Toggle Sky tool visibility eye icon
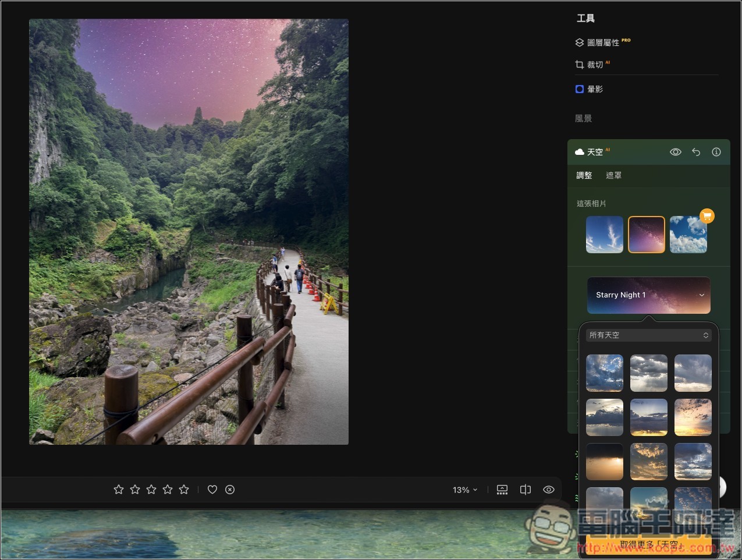 [x=676, y=152]
